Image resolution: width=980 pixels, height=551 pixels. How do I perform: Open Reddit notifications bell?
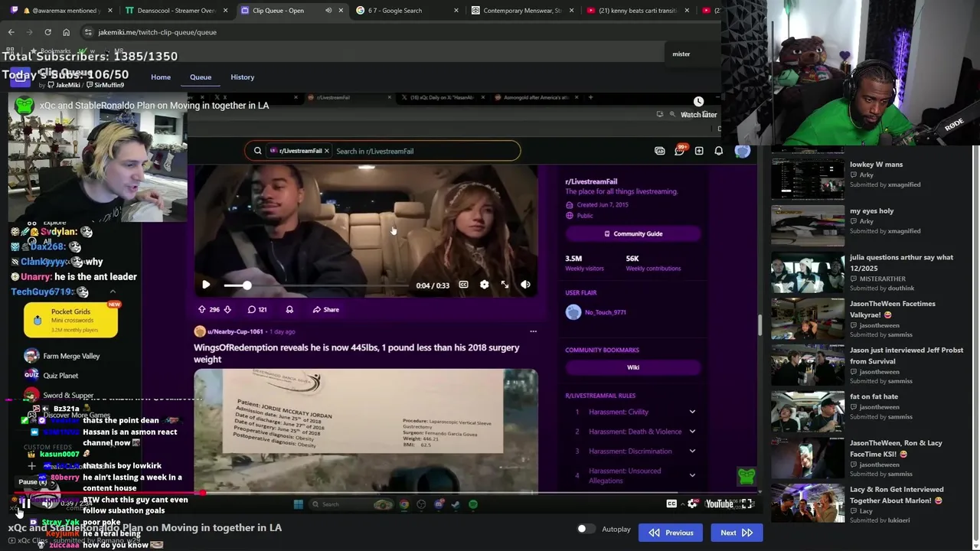coord(718,152)
